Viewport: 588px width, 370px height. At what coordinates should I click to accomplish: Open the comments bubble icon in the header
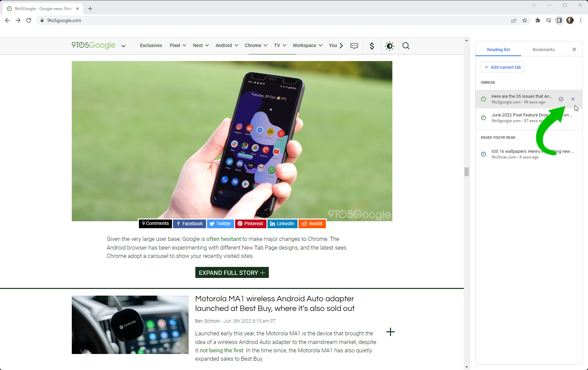click(354, 46)
